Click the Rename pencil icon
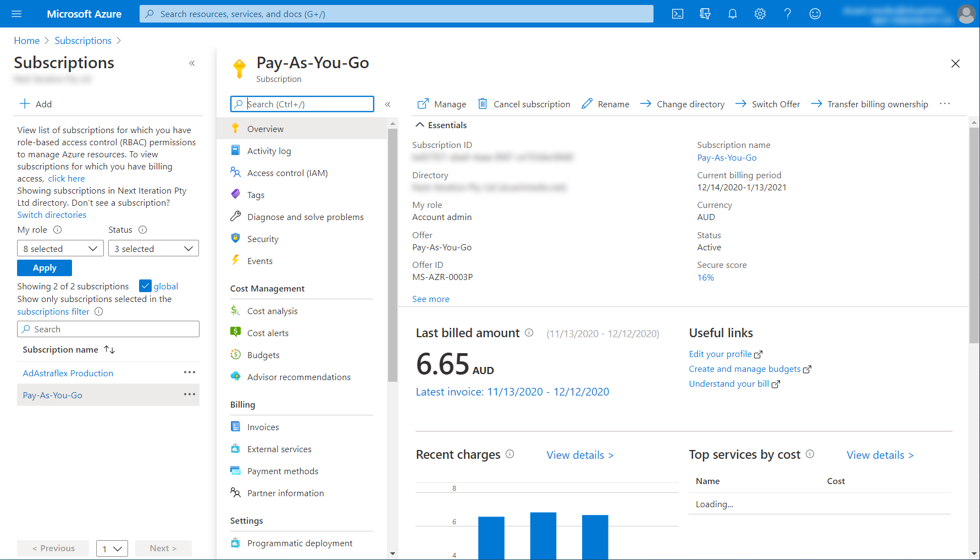Viewport: 980px width, 560px height. tap(587, 104)
